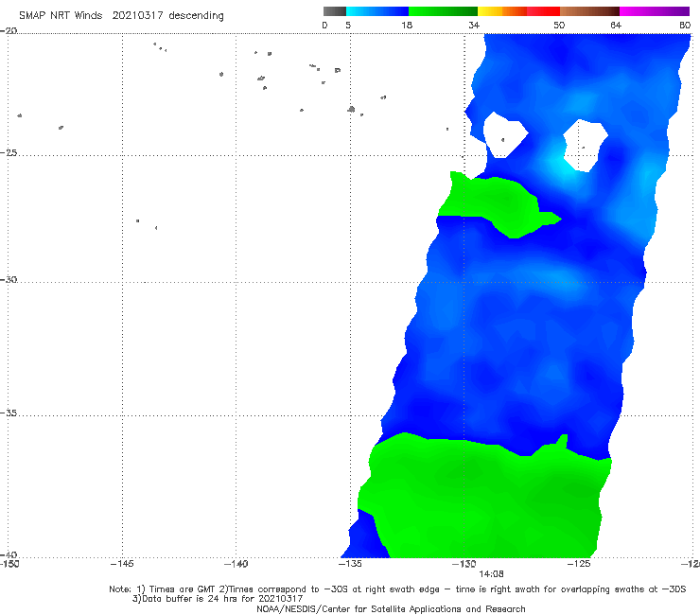Pick the brown segment of the wind scale

pos(589,11)
